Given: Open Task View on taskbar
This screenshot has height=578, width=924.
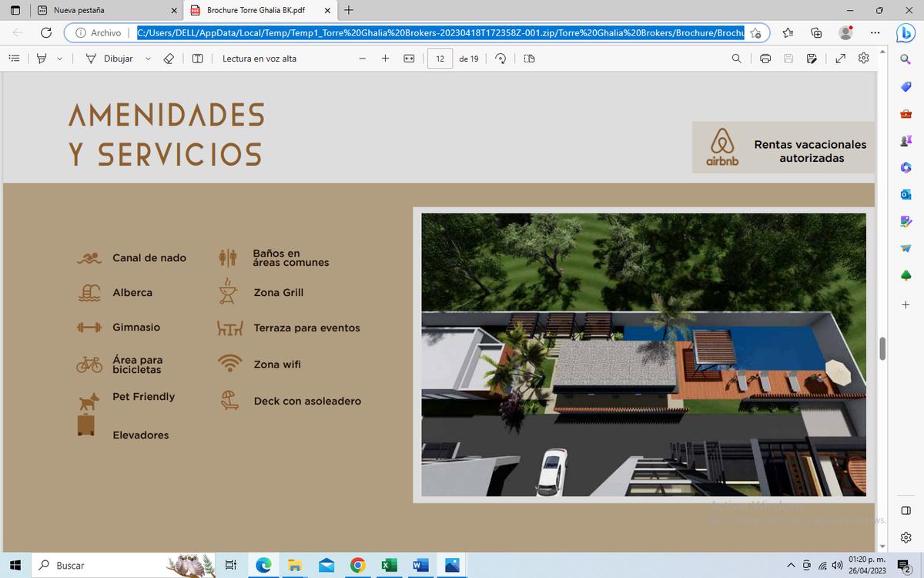Looking at the screenshot, I should click(230, 565).
